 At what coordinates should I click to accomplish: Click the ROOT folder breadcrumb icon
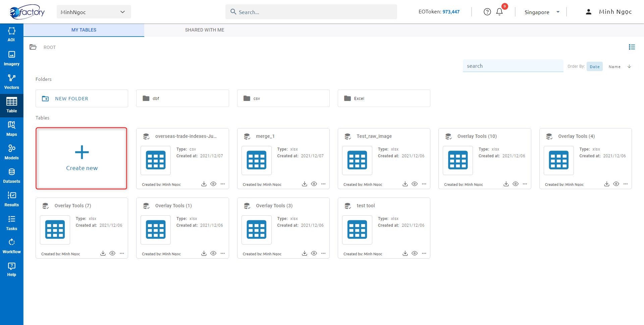(33, 47)
